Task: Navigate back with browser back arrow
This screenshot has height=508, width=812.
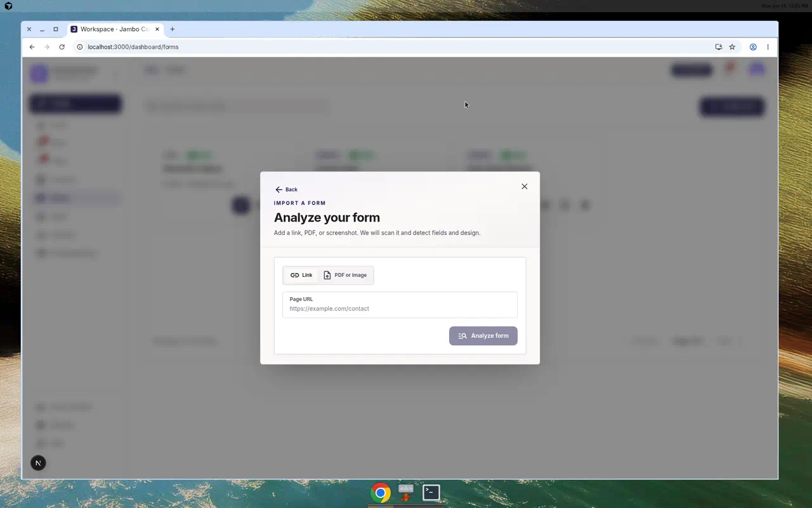Action: [32, 47]
